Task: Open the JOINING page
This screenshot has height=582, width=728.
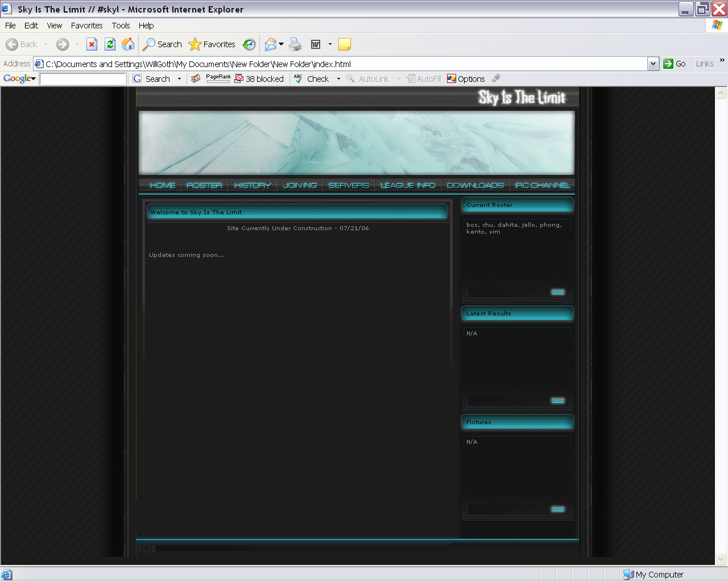Action: (x=300, y=186)
